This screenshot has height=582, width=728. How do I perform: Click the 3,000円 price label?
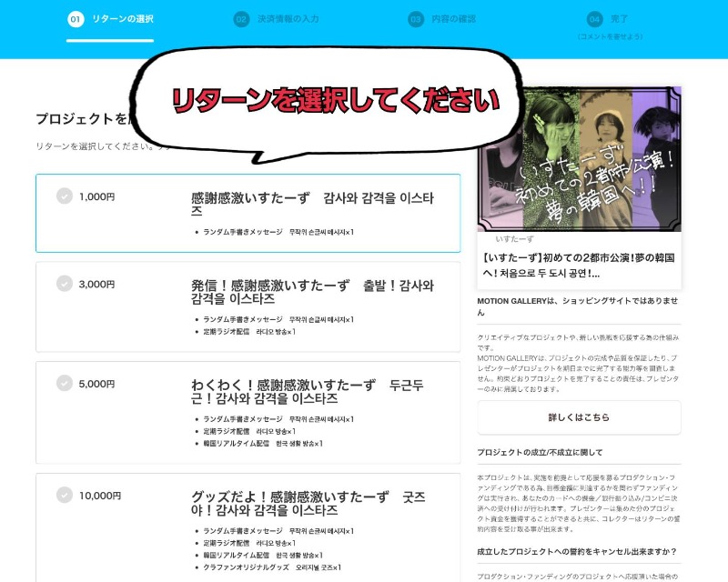[x=96, y=284]
